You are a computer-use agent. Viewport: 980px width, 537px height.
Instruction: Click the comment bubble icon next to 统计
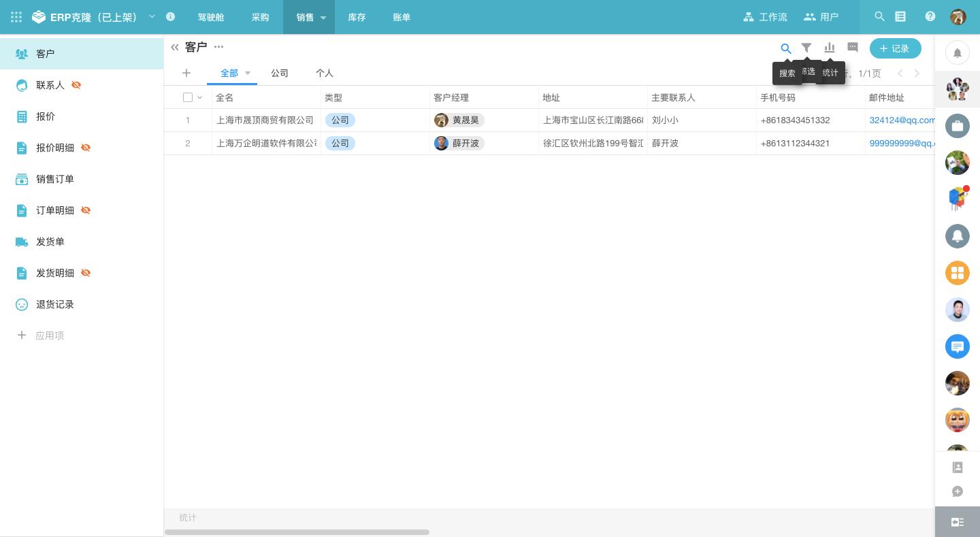pyautogui.click(x=853, y=48)
